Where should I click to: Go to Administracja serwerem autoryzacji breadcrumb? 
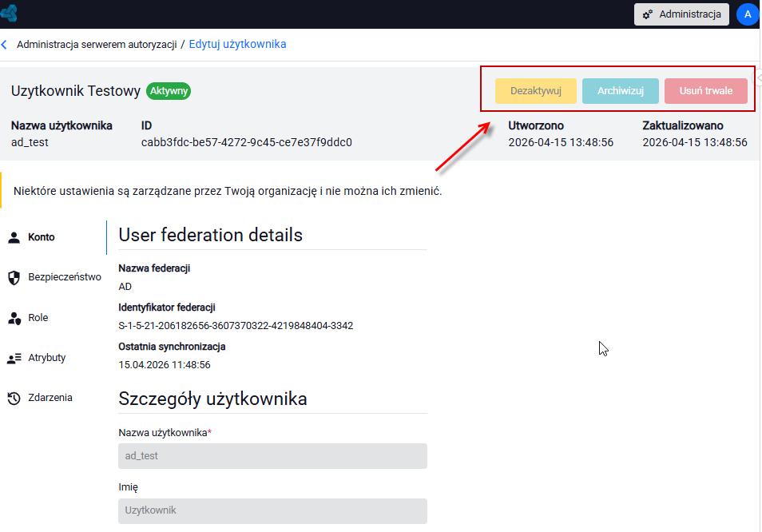97,45
